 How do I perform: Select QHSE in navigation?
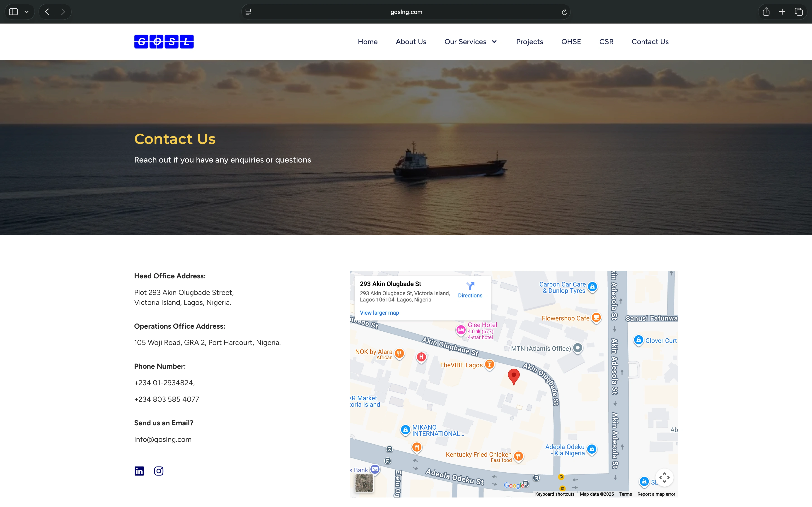(571, 42)
